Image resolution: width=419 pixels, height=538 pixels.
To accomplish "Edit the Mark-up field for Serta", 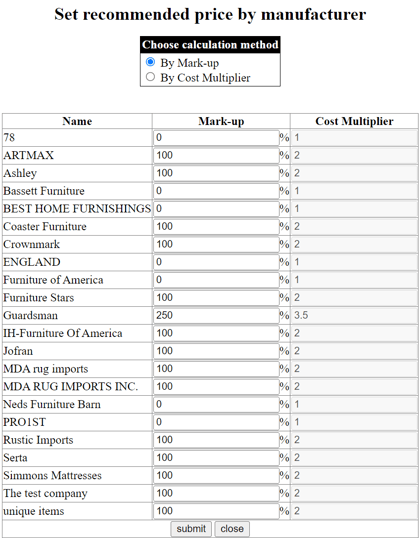I will click(x=216, y=458).
